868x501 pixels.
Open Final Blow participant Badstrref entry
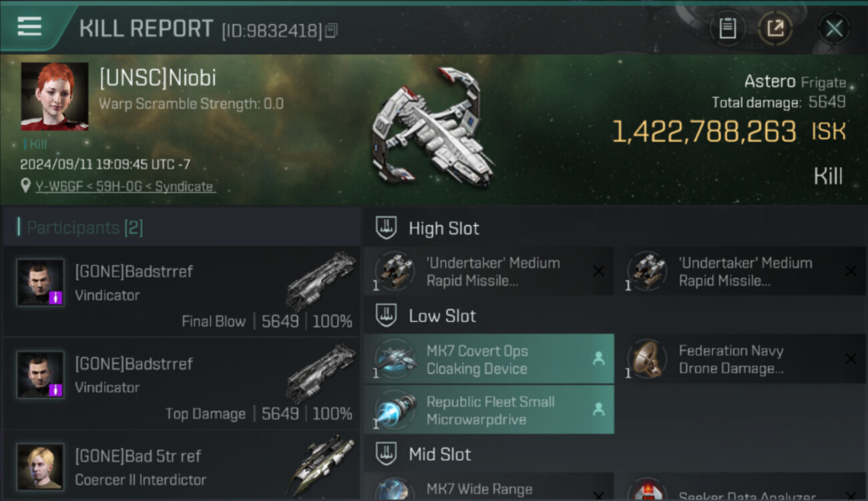point(182,291)
